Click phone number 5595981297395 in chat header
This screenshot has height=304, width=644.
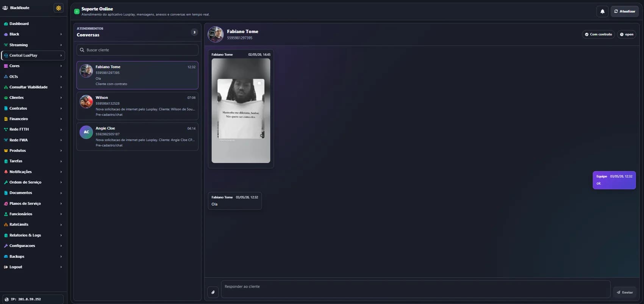coord(240,38)
